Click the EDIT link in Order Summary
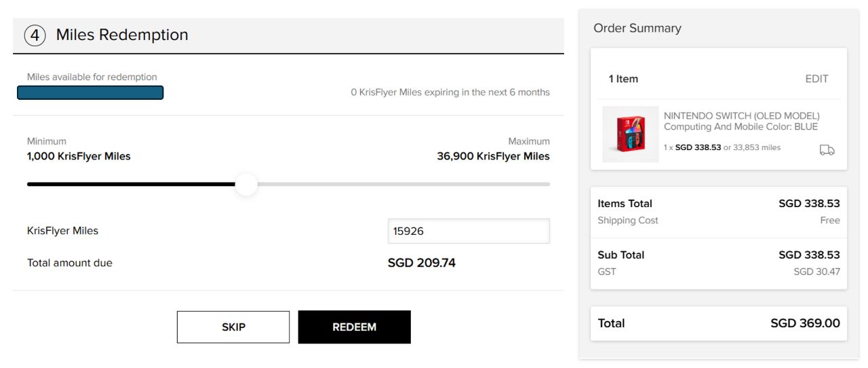The height and width of the screenshot is (368, 868). [816, 79]
